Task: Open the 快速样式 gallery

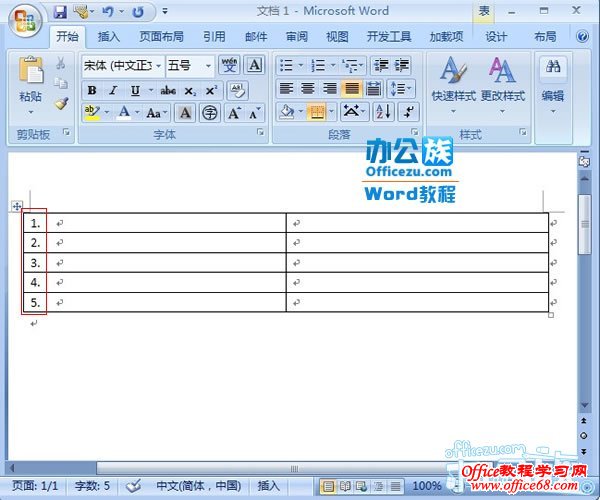Action: point(454,84)
